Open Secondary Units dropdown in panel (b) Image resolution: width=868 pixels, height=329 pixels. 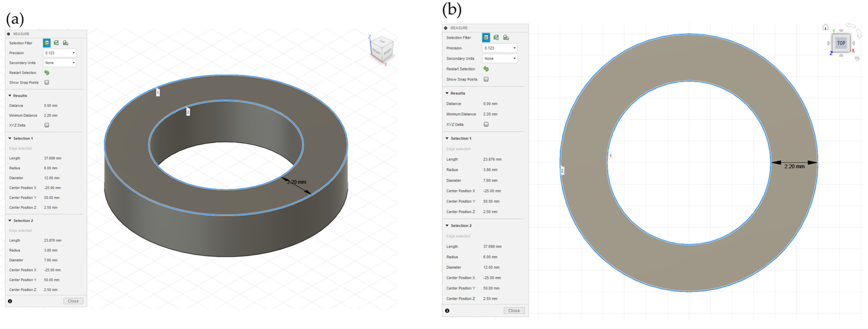pos(499,58)
